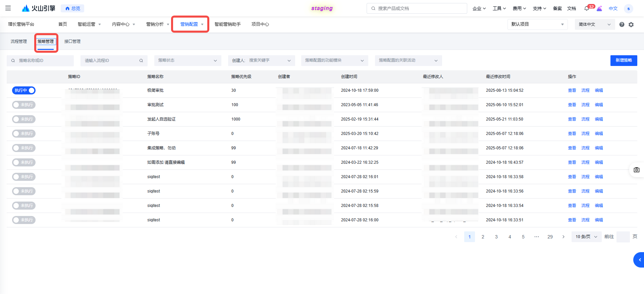Screen dimensions: 644x294
Task: Click the help question mark icon
Action: tap(622, 24)
